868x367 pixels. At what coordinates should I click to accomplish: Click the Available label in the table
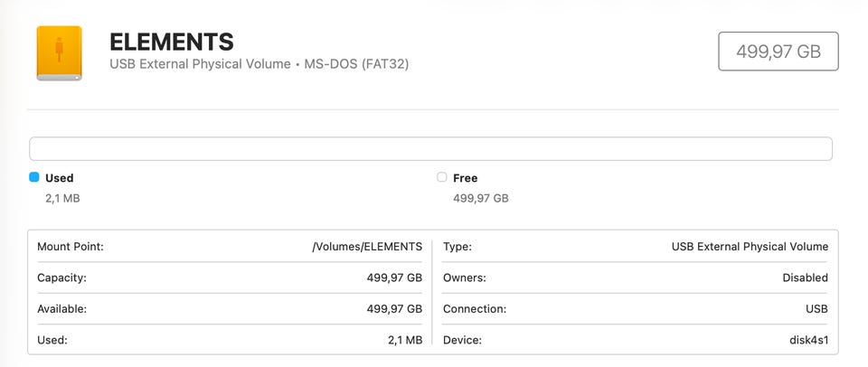click(62, 309)
